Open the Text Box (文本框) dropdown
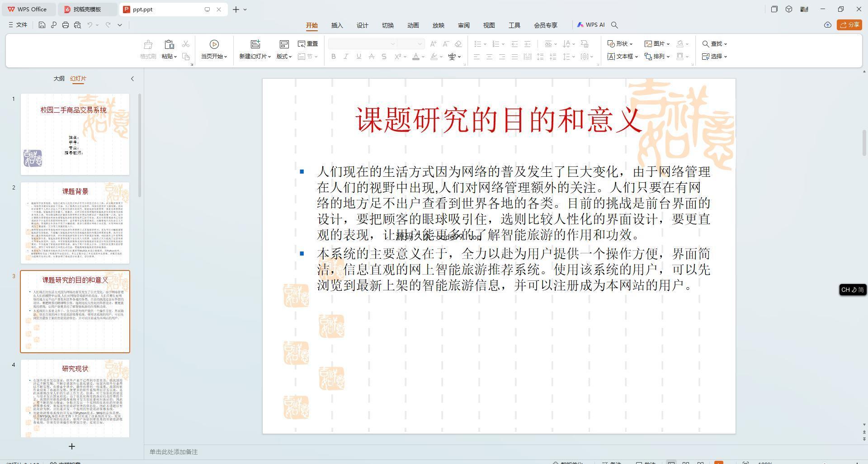 coord(623,57)
